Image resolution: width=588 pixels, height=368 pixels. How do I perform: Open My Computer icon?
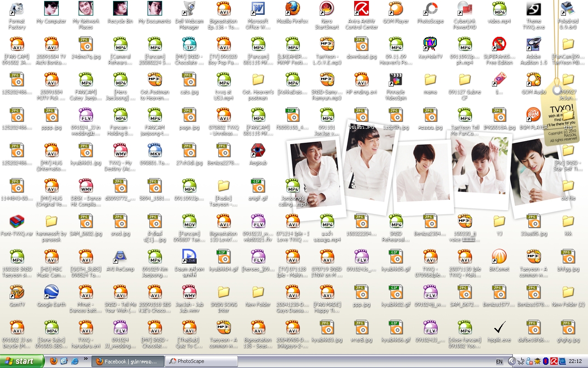coord(51,8)
